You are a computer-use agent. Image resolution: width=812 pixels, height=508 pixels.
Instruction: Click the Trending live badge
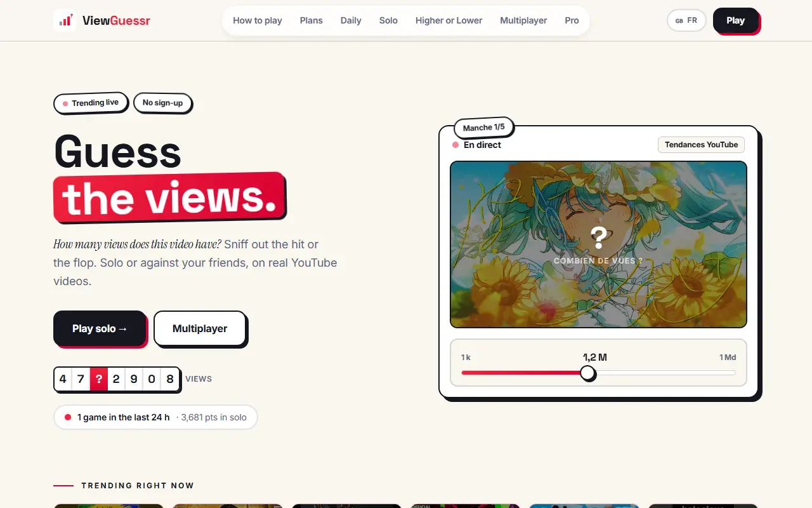click(x=91, y=103)
